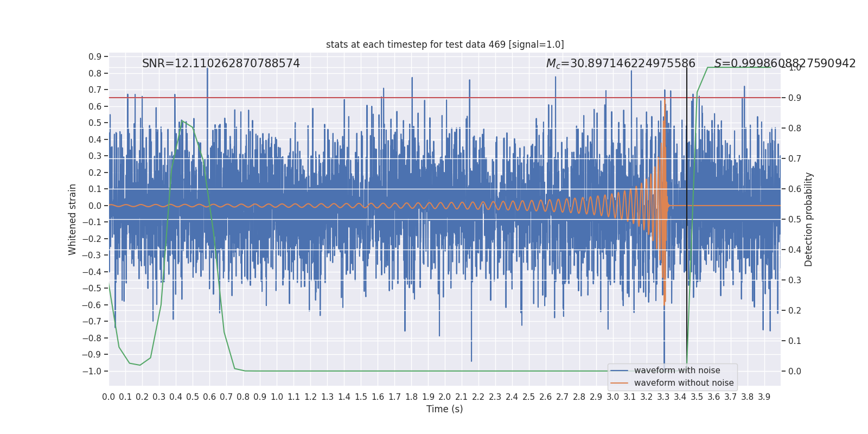This screenshot has width=868, height=434.
Task: Click the blue line sample in the legend
Action: (620, 371)
